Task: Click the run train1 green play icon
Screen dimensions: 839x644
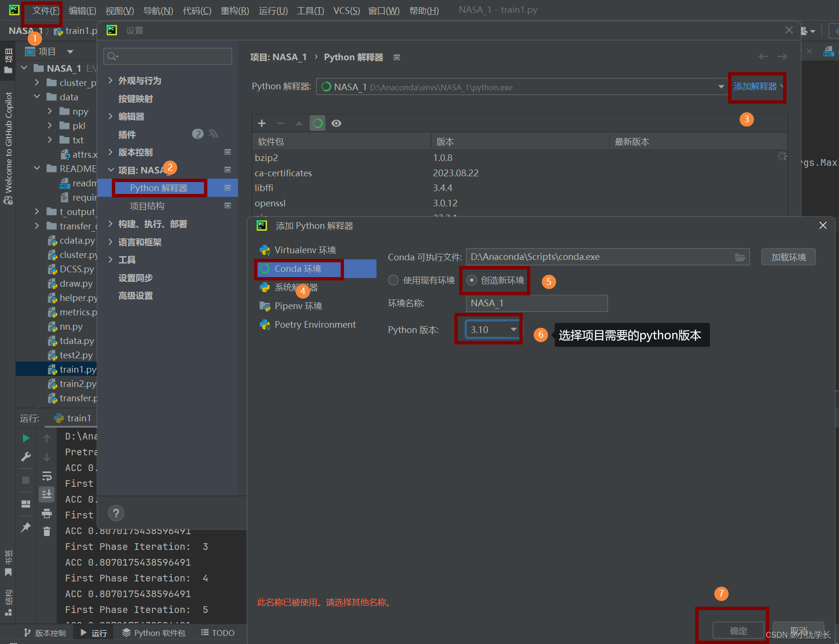Action: 26,438
